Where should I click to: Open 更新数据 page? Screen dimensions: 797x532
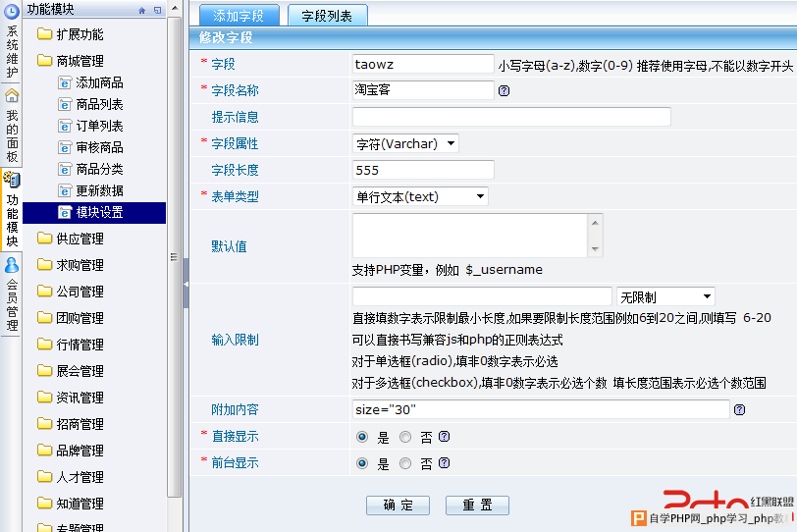click(90, 191)
